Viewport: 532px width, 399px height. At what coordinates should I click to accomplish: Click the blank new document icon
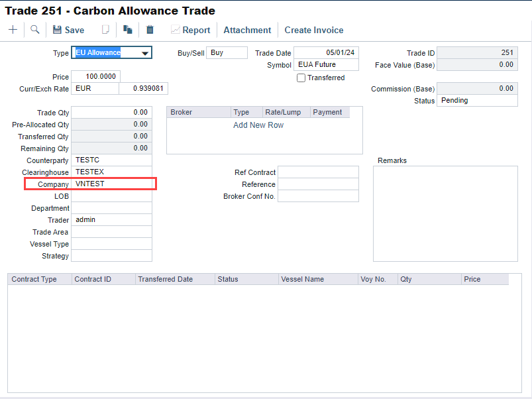[105, 30]
